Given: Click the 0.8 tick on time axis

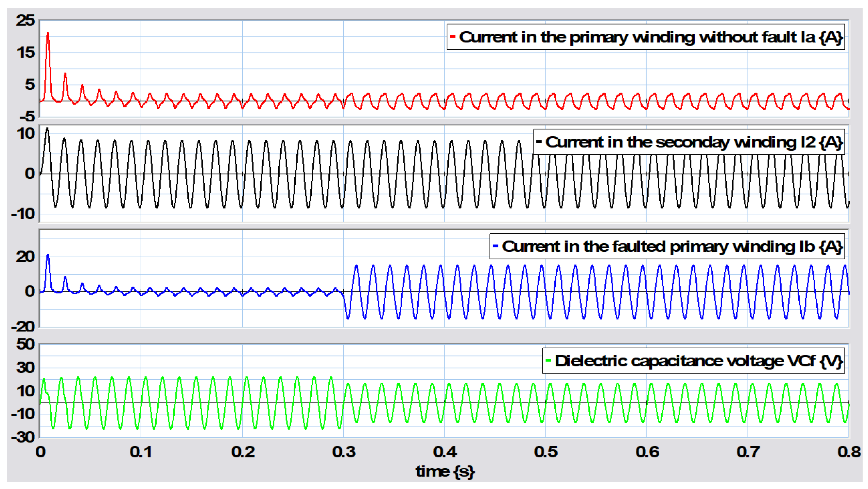Looking at the screenshot, I should (849, 452).
